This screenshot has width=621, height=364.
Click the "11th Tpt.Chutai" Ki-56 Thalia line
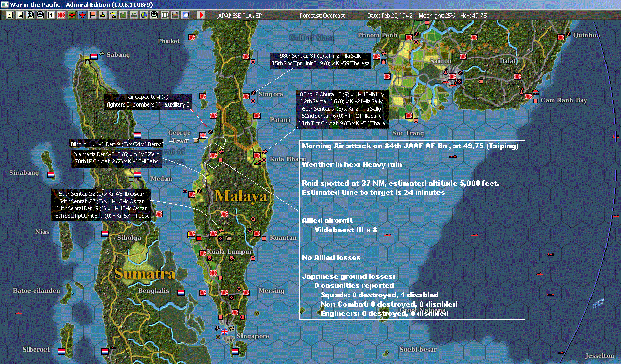pos(342,124)
